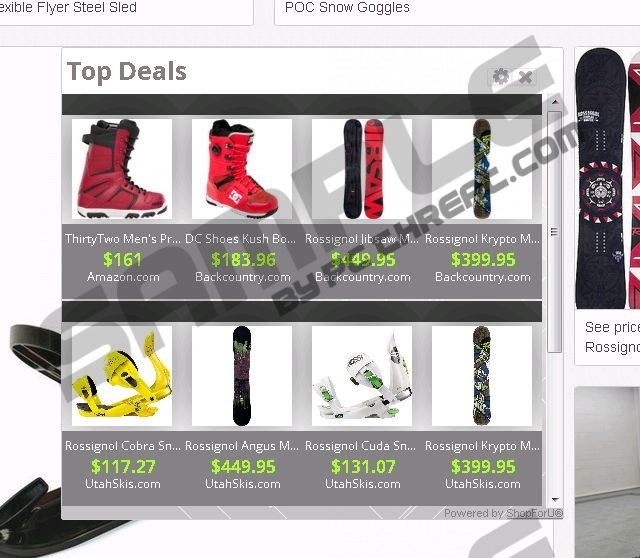This screenshot has height=558, width=640.
Task: Click the large black snowboard product image
Action: [601, 178]
